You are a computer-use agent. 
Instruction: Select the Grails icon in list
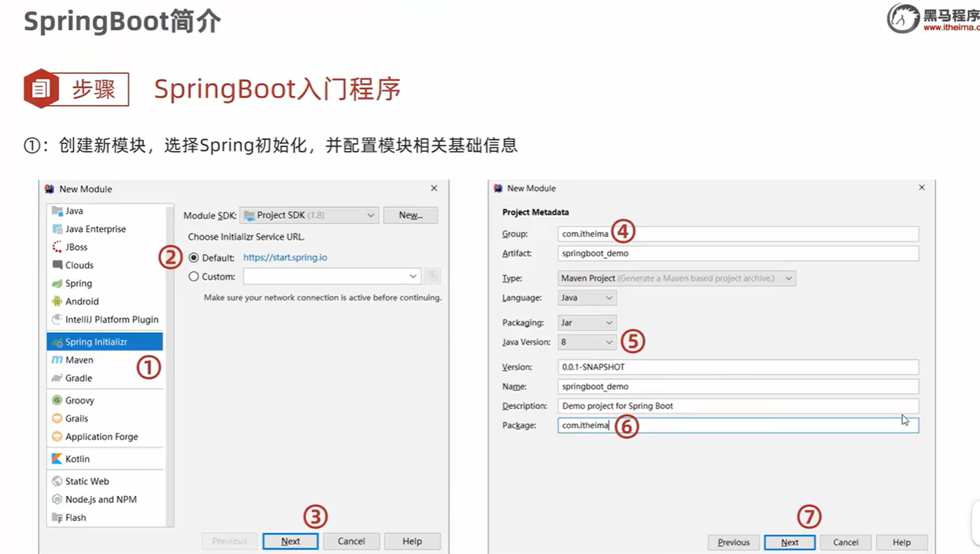tap(57, 418)
